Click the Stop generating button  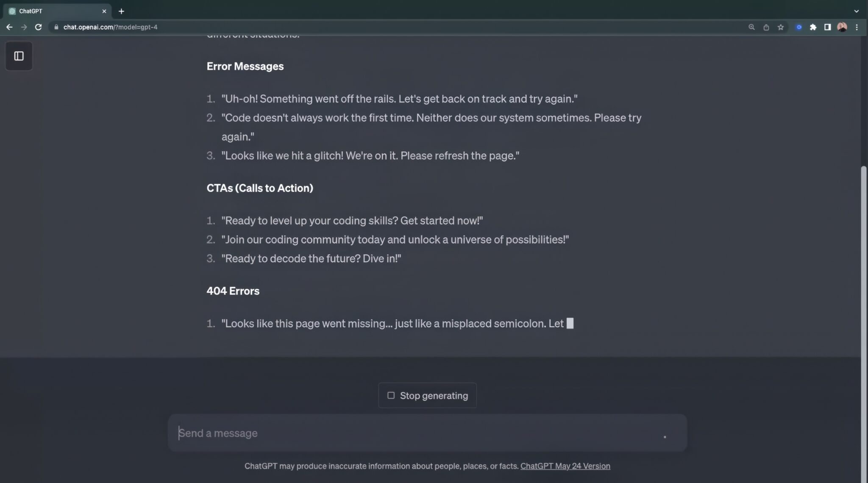click(427, 395)
